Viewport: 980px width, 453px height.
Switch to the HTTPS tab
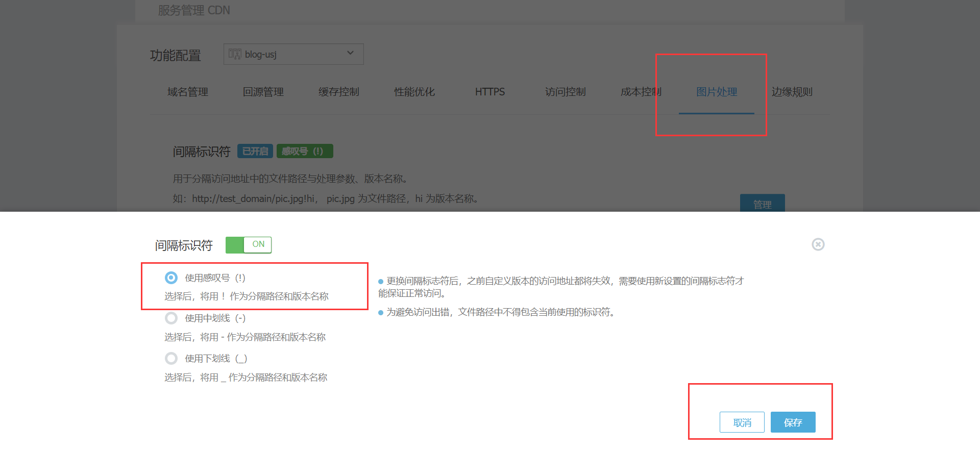[x=490, y=92]
